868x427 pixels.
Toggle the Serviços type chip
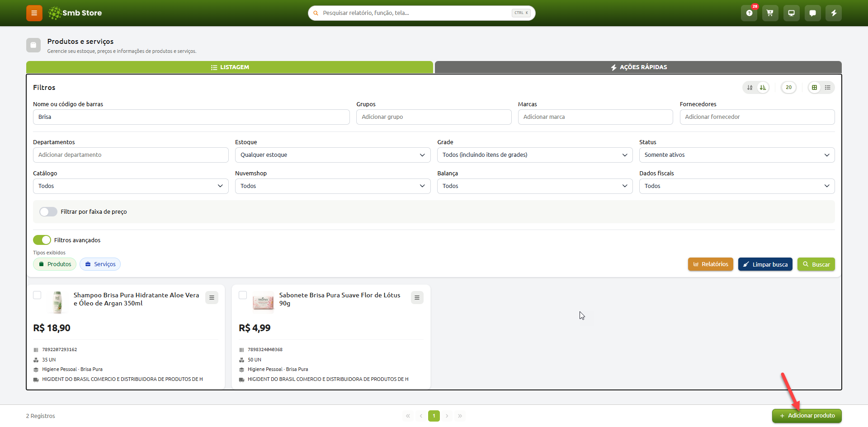click(x=100, y=264)
